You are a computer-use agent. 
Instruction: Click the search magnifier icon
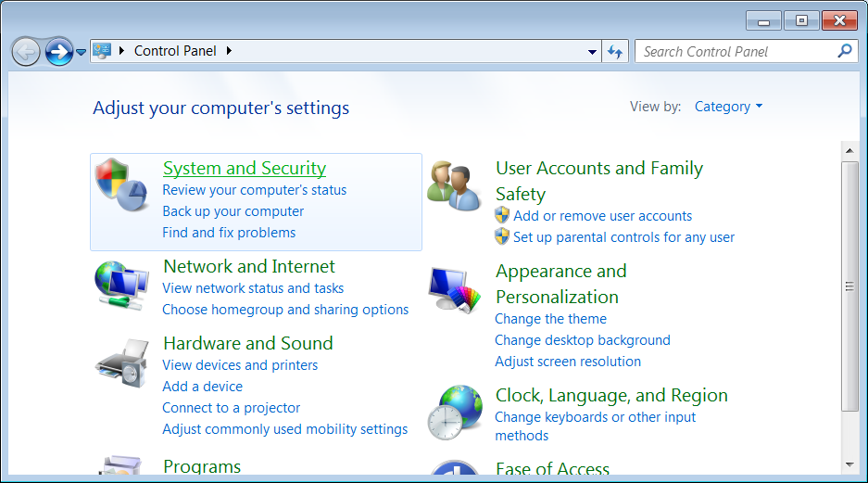(x=844, y=52)
